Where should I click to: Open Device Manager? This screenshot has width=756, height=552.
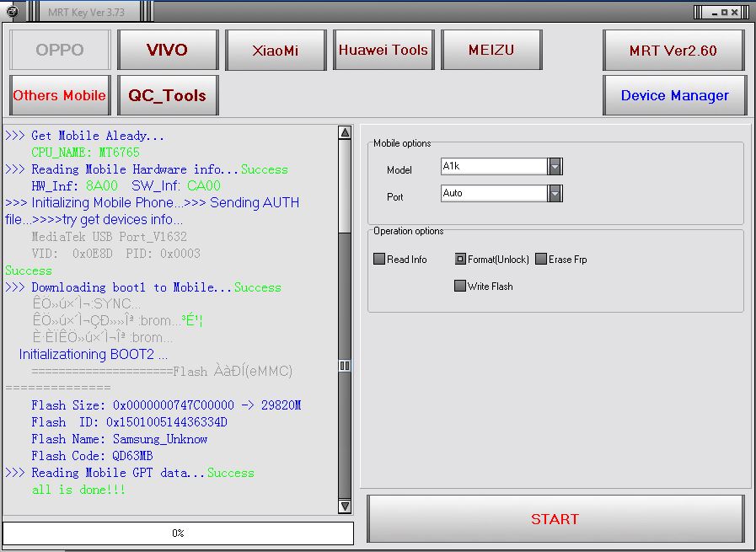674,95
